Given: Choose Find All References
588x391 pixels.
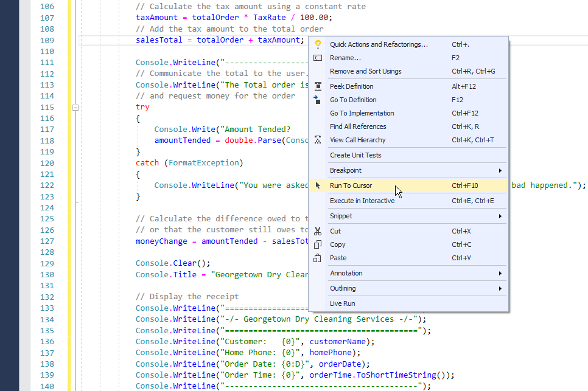Looking at the screenshot, I should [x=408, y=126].
